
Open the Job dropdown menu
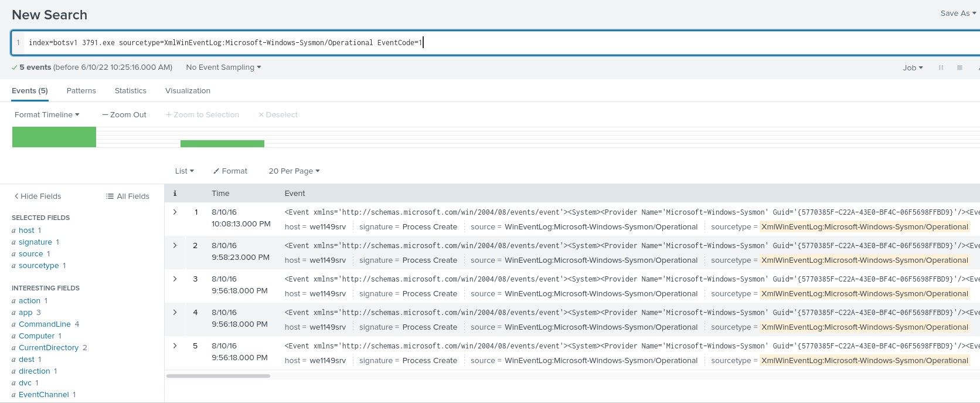913,67
